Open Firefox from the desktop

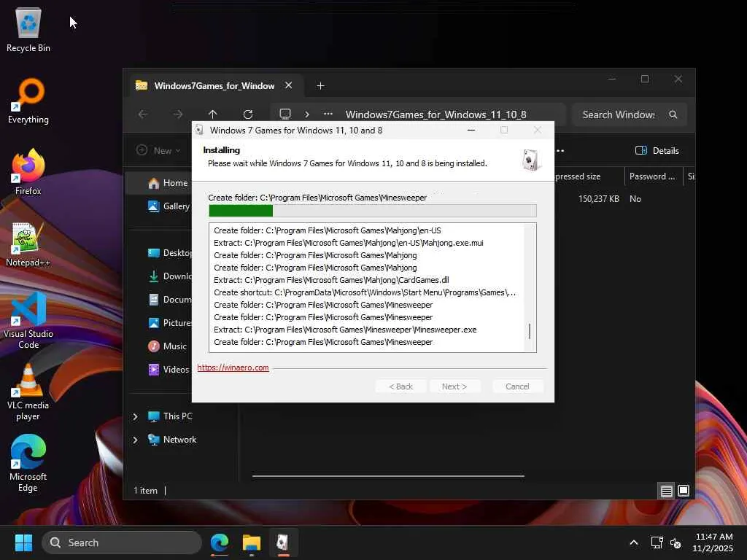click(28, 172)
